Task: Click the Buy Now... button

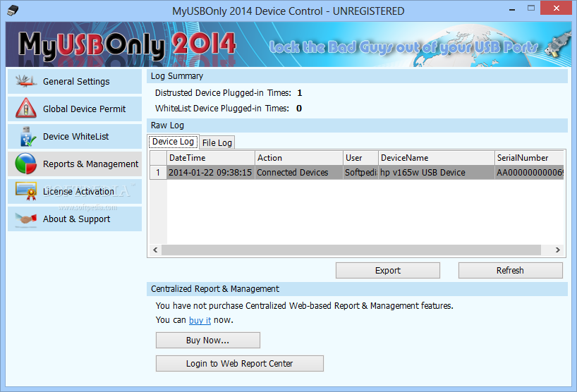Action: [x=208, y=340]
